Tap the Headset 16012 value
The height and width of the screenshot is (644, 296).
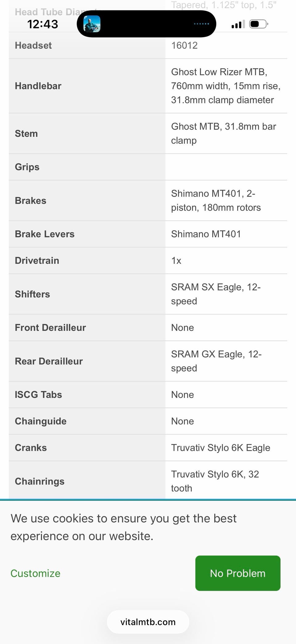[x=184, y=45]
